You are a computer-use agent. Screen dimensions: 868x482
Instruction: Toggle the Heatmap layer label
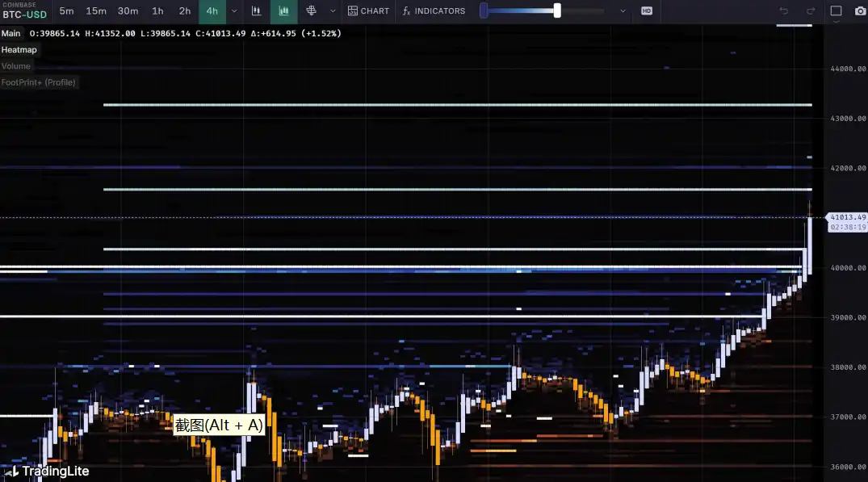point(19,50)
